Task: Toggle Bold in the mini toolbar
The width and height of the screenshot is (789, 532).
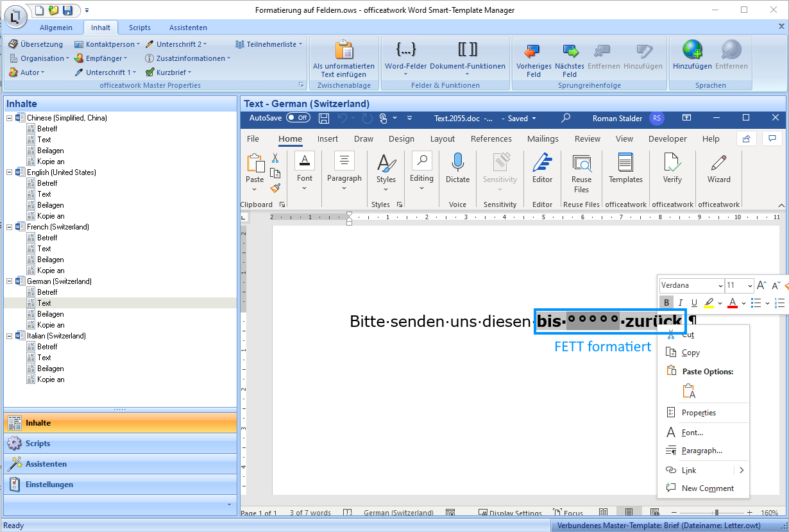Action: [666, 303]
